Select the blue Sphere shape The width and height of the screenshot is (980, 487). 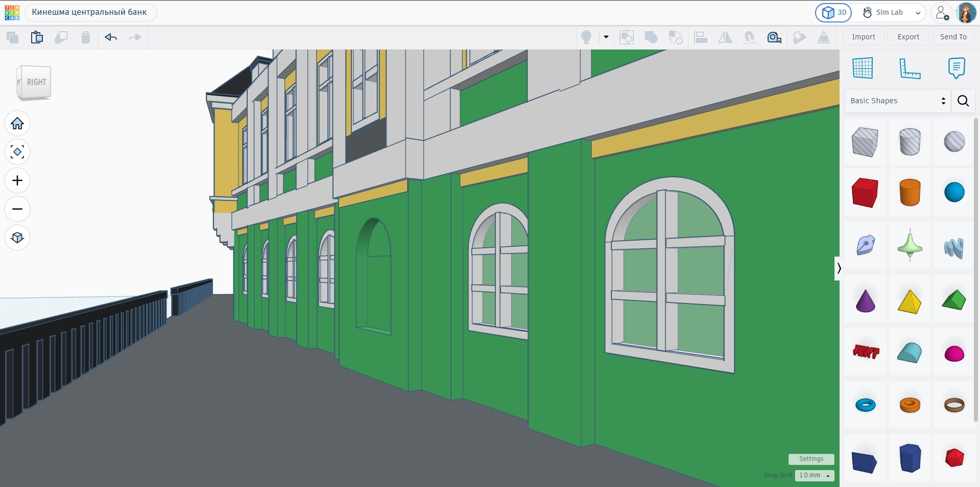(x=954, y=193)
